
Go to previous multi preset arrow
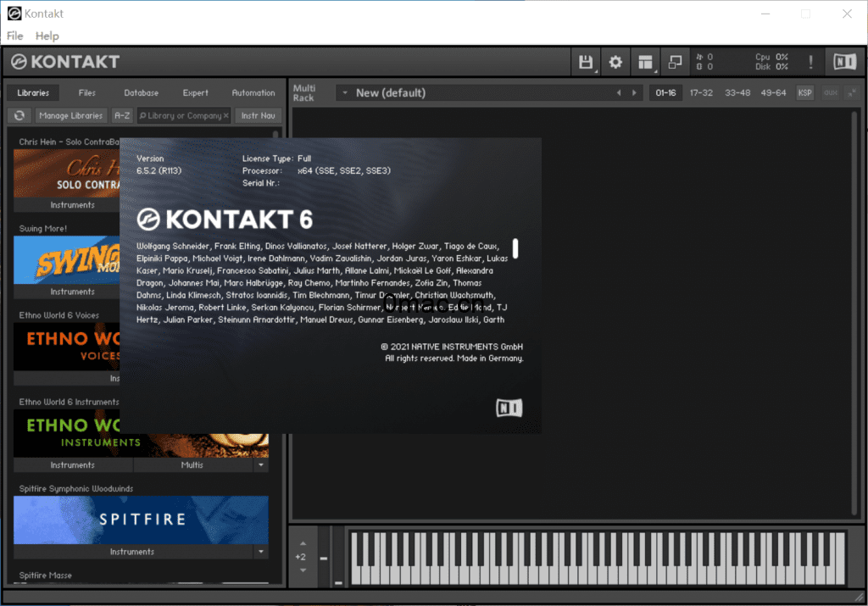point(619,93)
